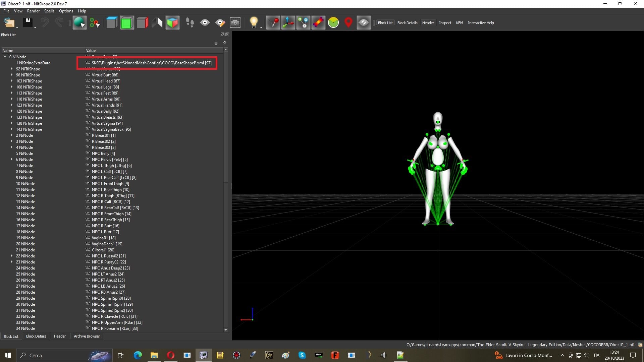Toggle the KFM panel
Screen dimensions: 644x362
[460, 23]
